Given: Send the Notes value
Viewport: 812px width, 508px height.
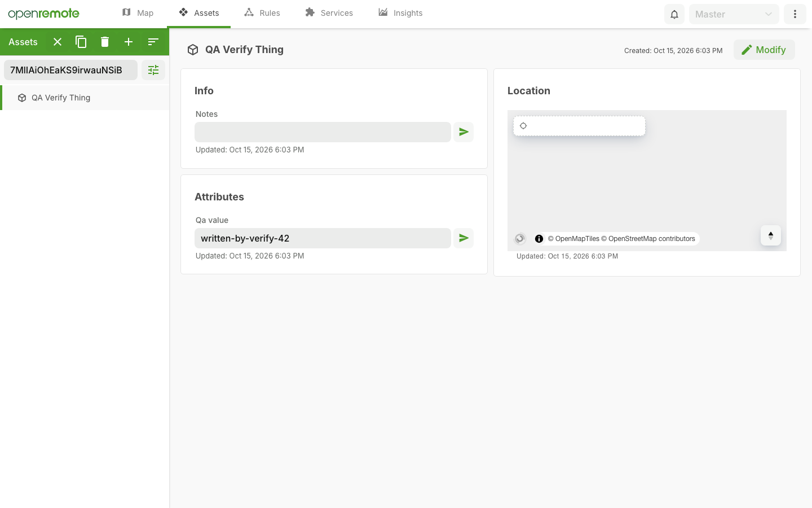Looking at the screenshot, I should [x=464, y=132].
